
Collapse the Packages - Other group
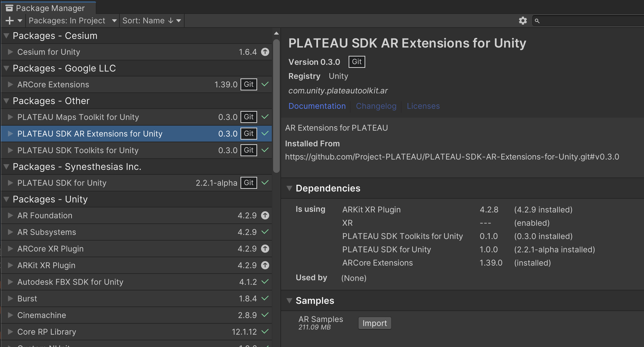(6, 101)
